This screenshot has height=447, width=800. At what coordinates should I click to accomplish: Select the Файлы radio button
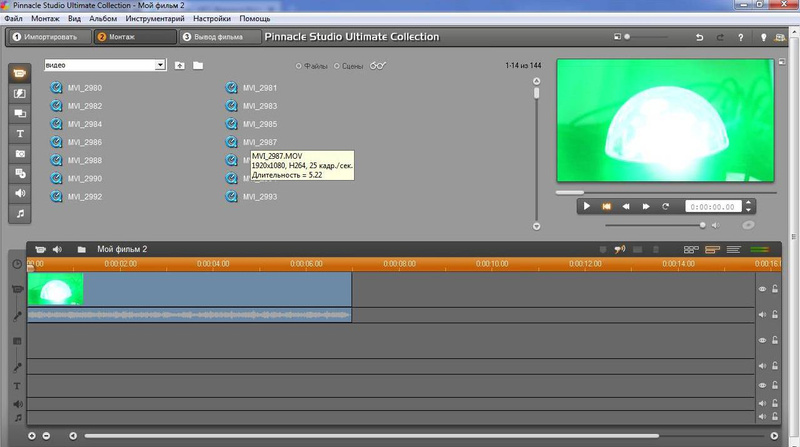point(298,66)
